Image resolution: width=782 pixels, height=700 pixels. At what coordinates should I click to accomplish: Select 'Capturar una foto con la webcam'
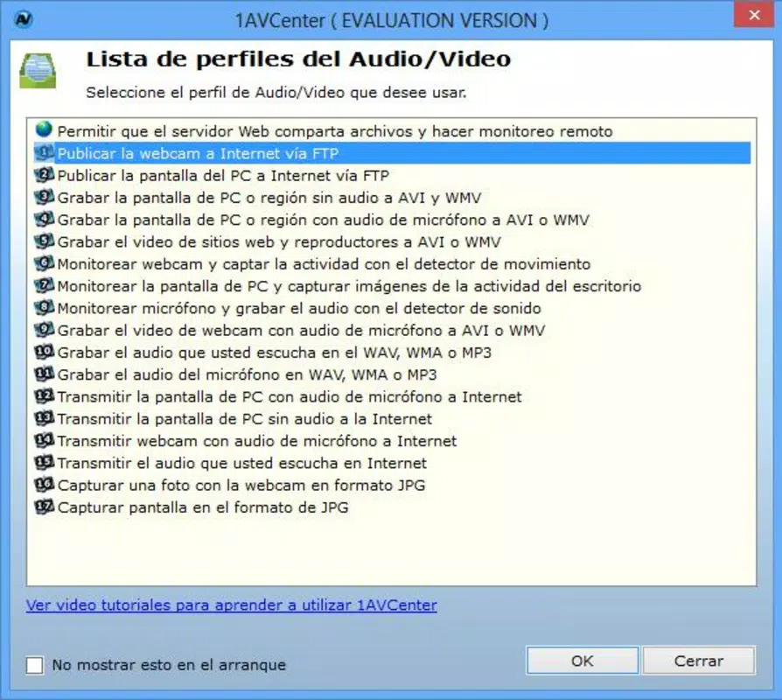(x=241, y=485)
